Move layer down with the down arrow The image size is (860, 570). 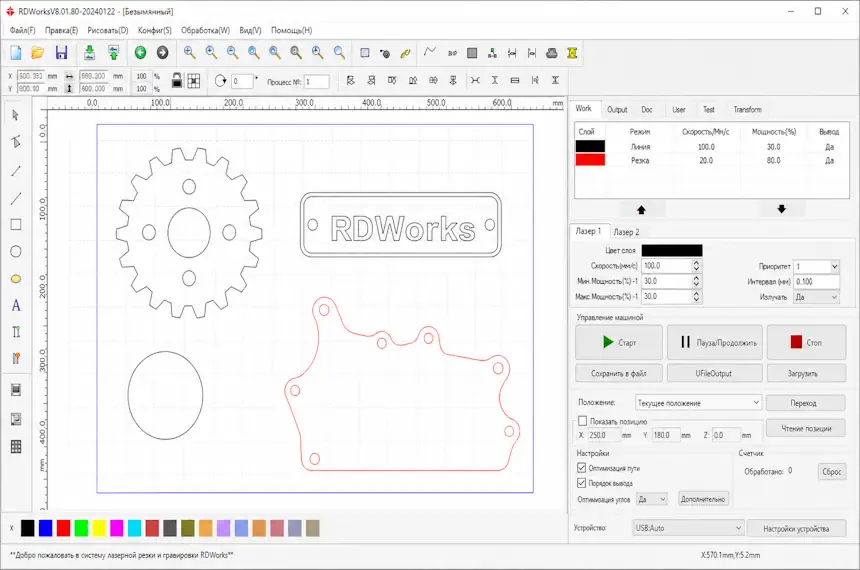point(782,209)
